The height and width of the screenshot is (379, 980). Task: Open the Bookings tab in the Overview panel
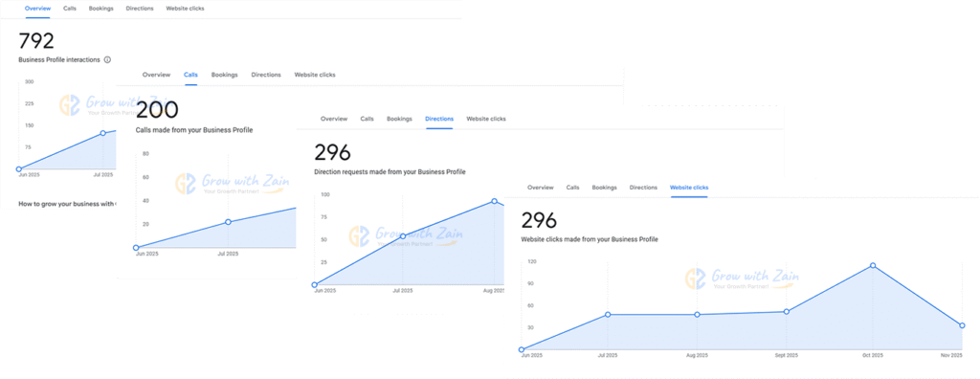(101, 9)
